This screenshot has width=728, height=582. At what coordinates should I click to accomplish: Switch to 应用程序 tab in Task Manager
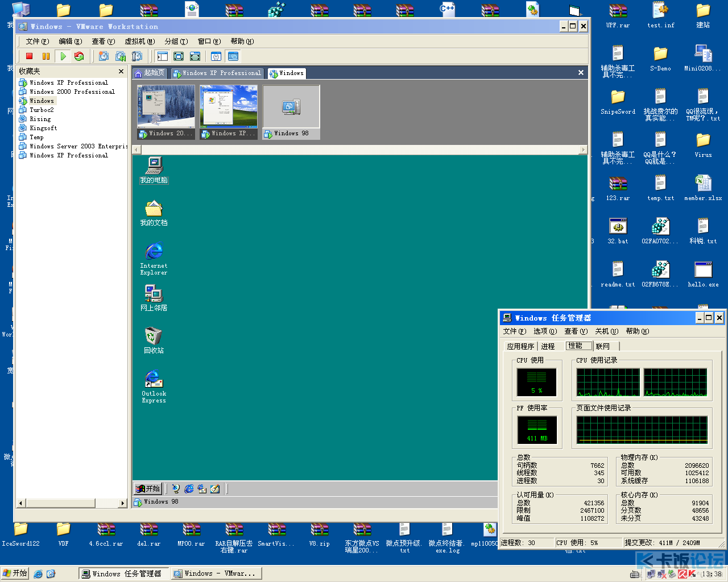coord(520,346)
